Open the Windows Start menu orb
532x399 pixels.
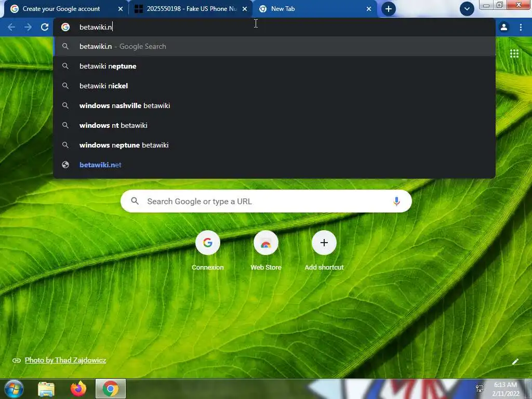pyautogui.click(x=14, y=389)
